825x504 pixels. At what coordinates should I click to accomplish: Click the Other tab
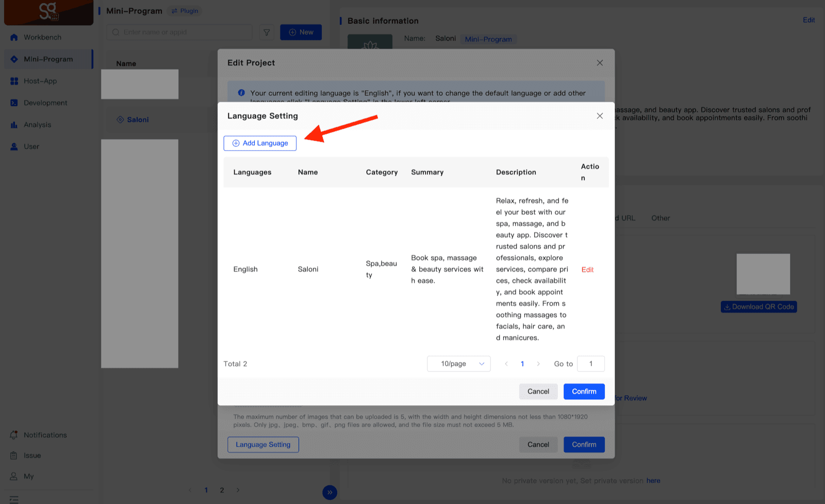(x=661, y=219)
